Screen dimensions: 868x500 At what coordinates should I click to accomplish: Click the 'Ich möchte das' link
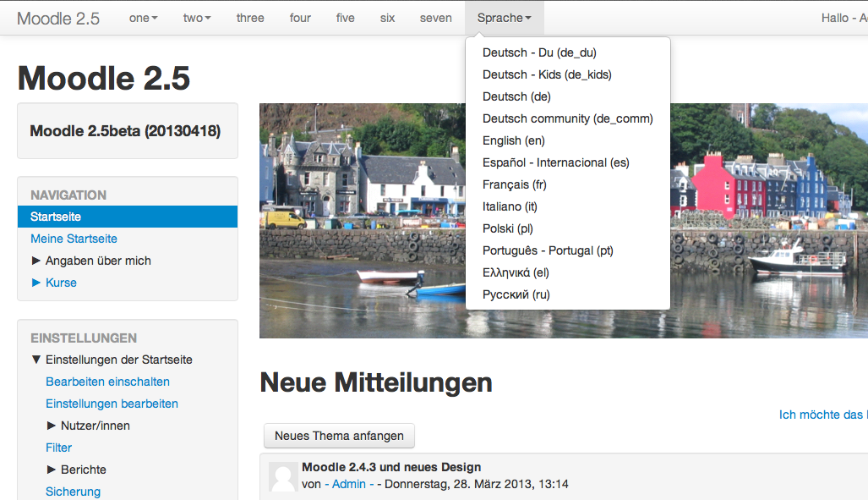823,415
